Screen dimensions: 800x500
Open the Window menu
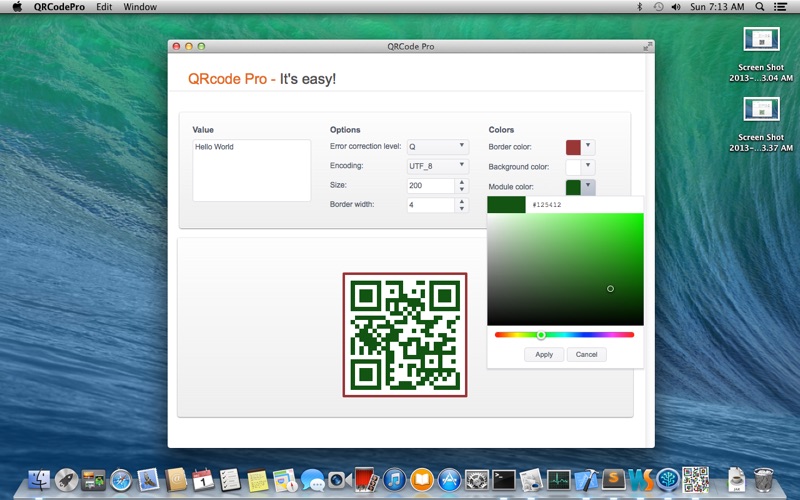click(140, 7)
